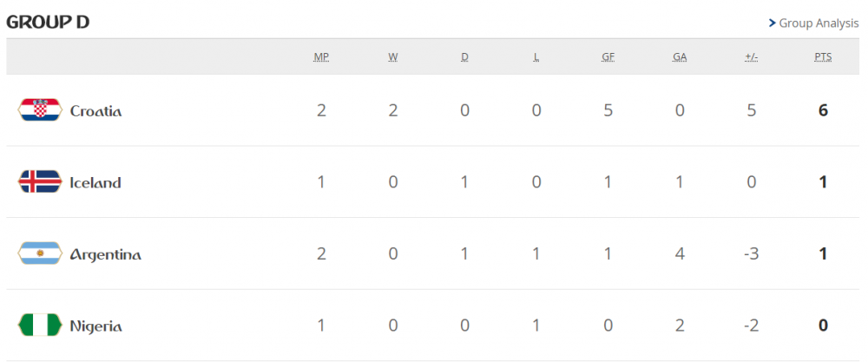
Task: Click the arrow beside Group Analysis
Action: [x=772, y=23]
